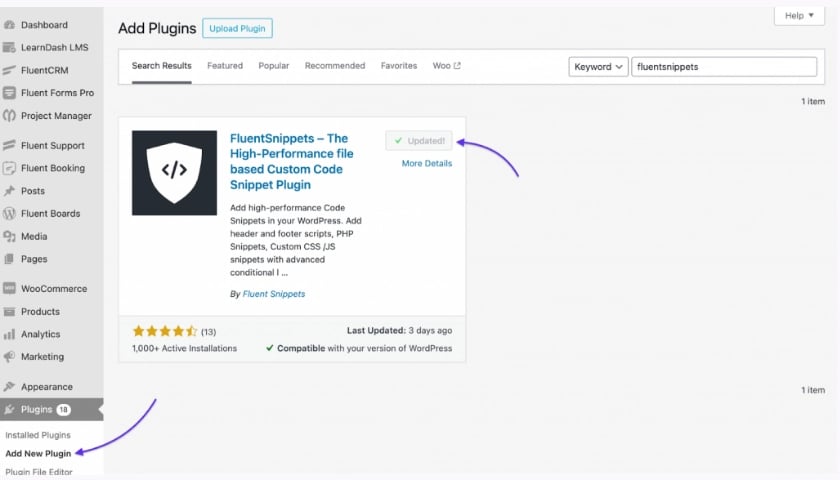Open the Dashboard menu label

click(x=44, y=25)
